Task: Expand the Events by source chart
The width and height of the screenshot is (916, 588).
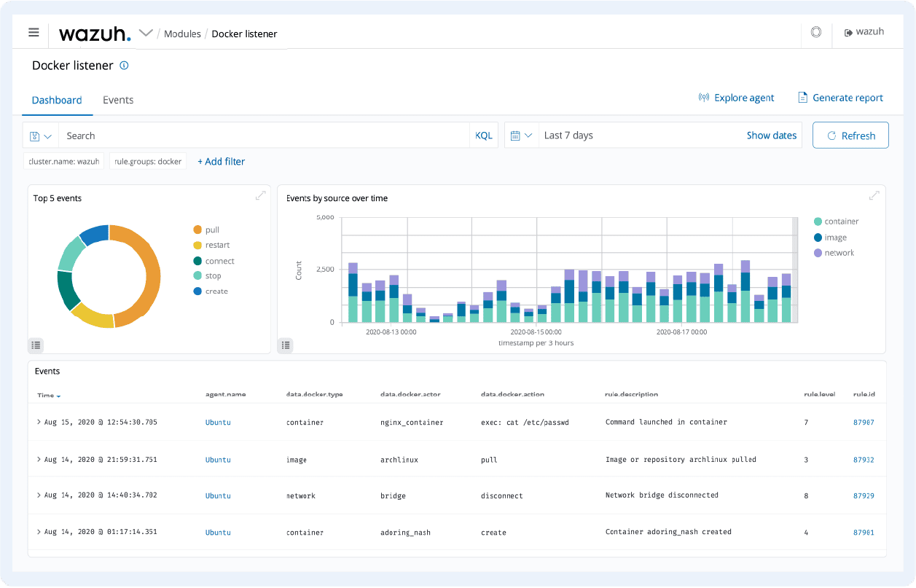Action: (874, 196)
